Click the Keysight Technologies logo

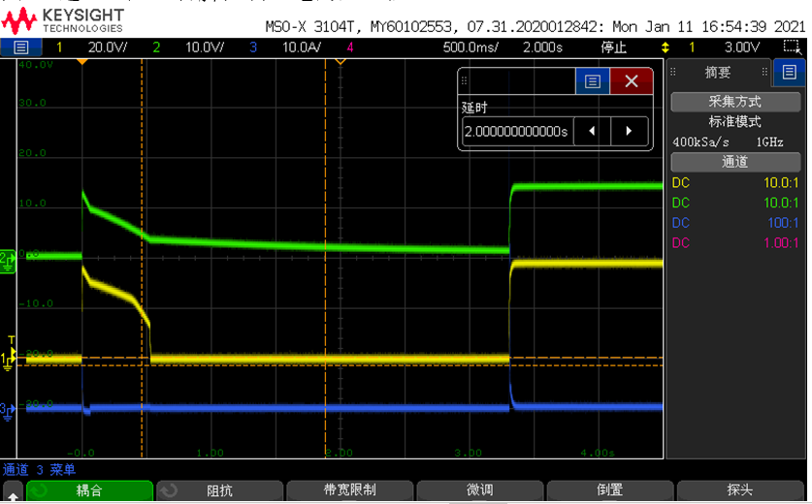[x=62, y=20]
